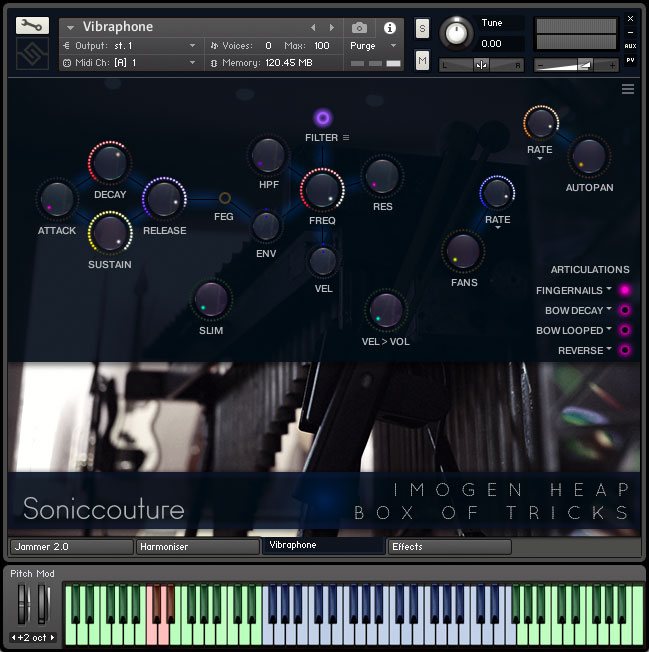649x652 pixels.
Task: Click the RATE knob above FANS
Action: coord(497,193)
